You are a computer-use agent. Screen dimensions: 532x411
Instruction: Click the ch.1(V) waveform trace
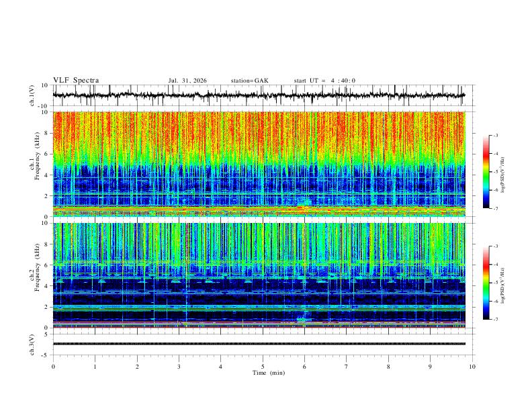(259, 95)
